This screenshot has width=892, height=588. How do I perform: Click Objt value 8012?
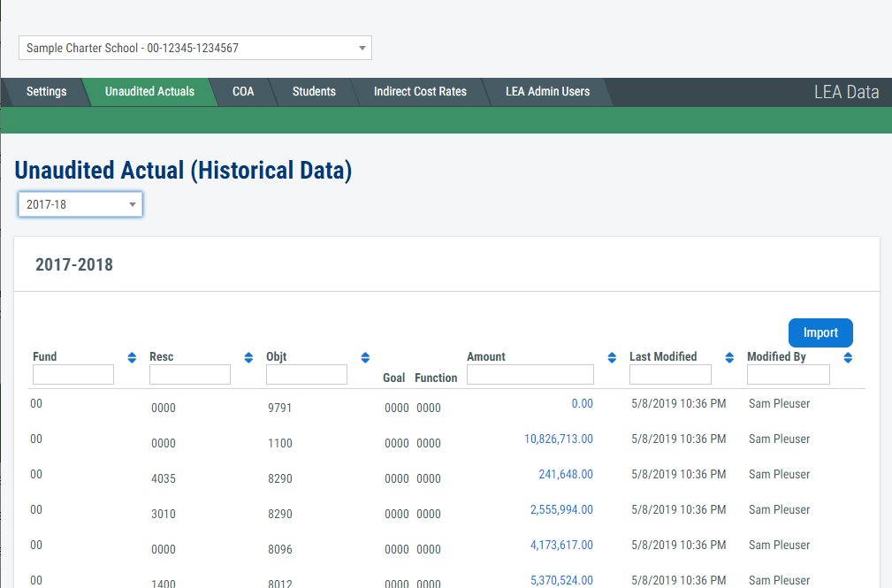click(x=280, y=584)
